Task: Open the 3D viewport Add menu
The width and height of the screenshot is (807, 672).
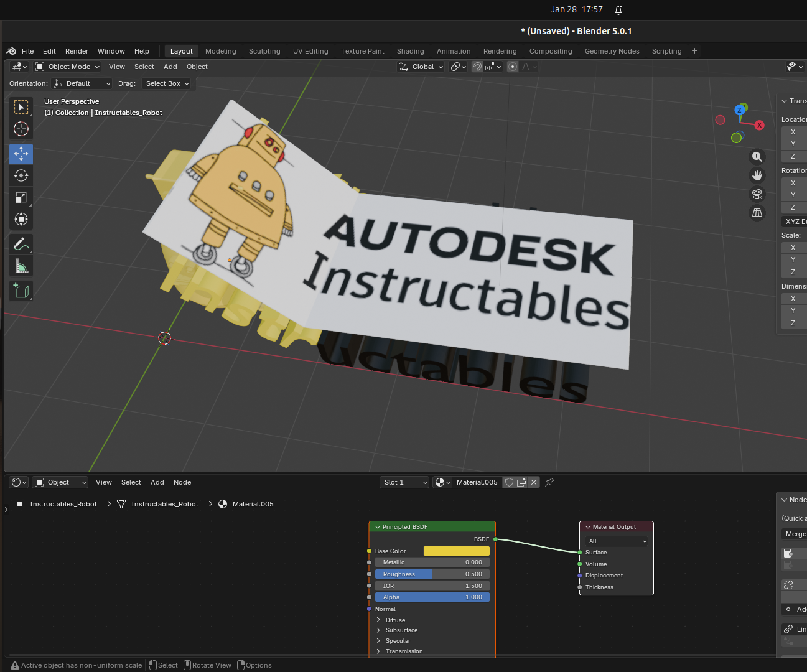Action: tap(170, 67)
